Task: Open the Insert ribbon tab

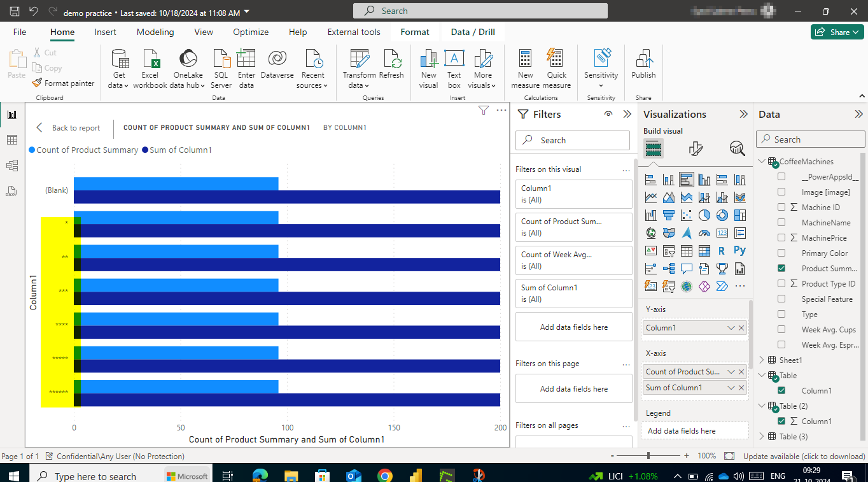Action: tap(105, 31)
